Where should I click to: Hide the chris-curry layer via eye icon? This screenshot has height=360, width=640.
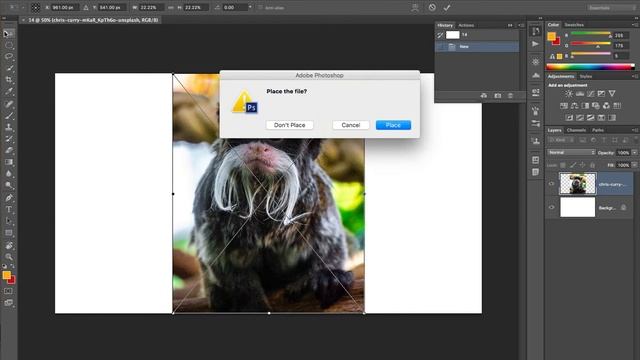click(x=551, y=184)
